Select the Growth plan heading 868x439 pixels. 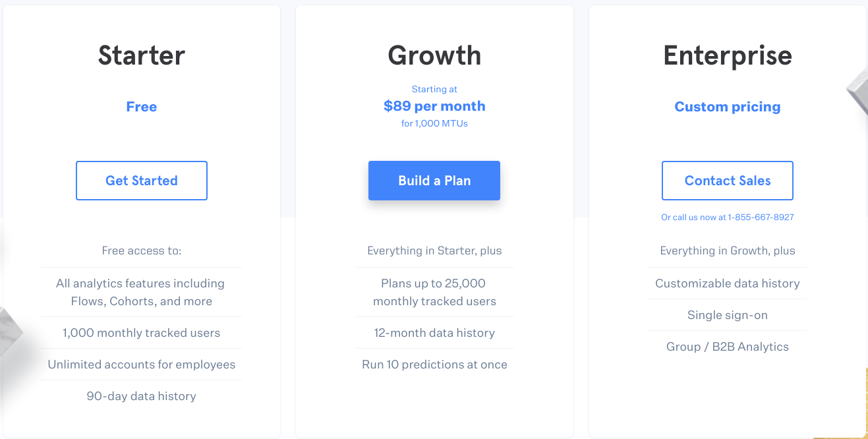pos(434,55)
